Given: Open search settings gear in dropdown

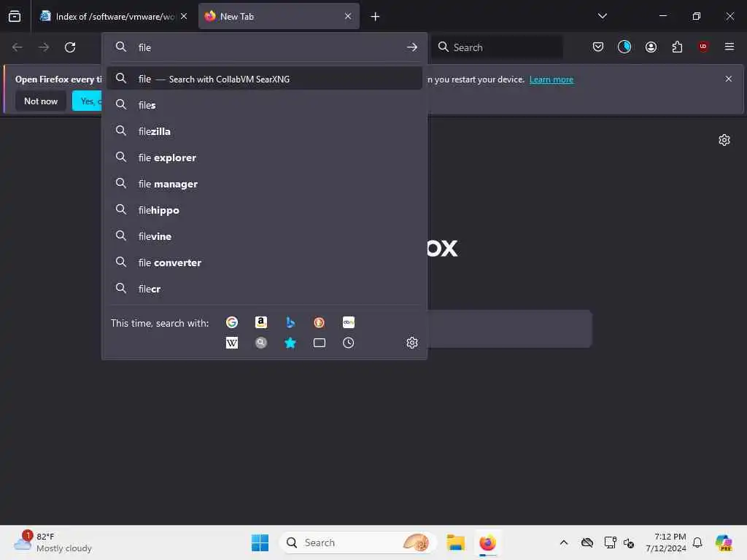Looking at the screenshot, I should 412,343.
